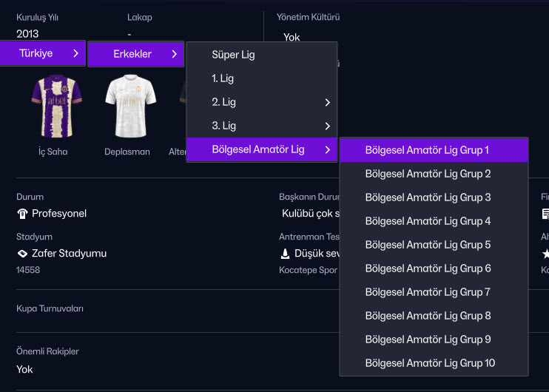Click the white away kit shirt
The height and width of the screenshot is (392, 549).
click(x=130, y=106)
